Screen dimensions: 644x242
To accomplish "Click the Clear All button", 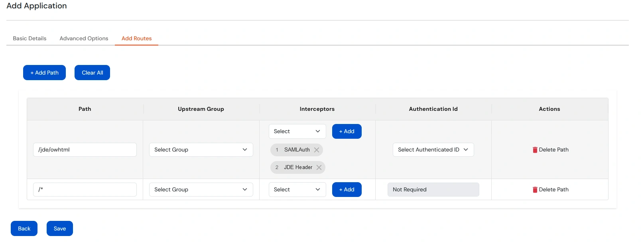I will point(92,73).
